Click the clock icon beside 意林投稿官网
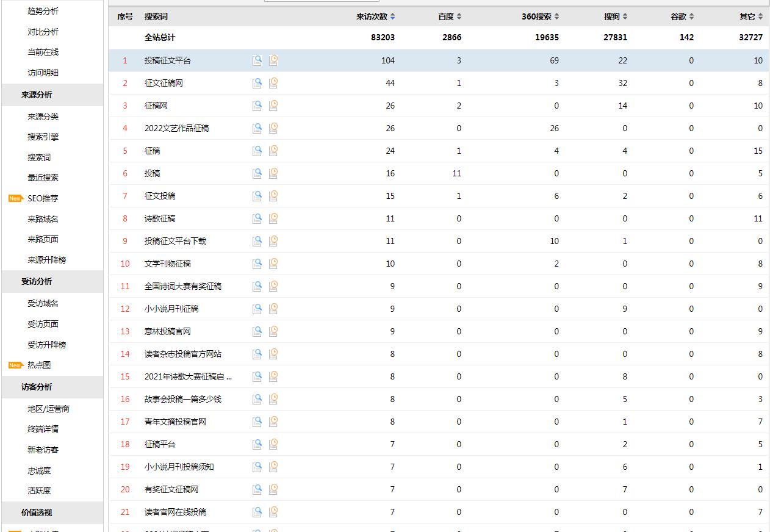This screenshot has width=770, height=532. pyautogui.click(x=273, y=331)
